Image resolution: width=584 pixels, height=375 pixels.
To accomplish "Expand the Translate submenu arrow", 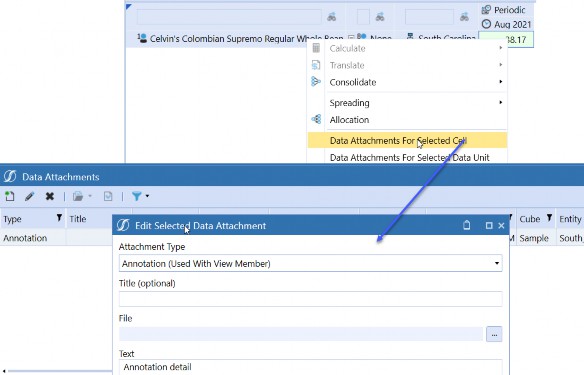I will (501, 64).
